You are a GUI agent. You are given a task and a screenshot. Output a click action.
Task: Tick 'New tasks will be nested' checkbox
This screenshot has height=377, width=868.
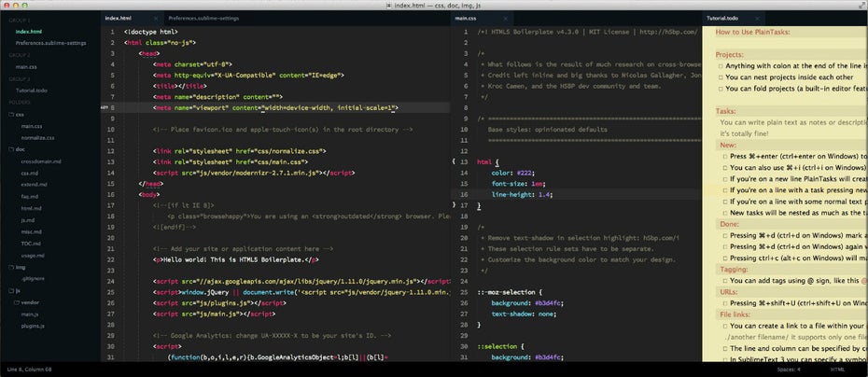[725, 213]
